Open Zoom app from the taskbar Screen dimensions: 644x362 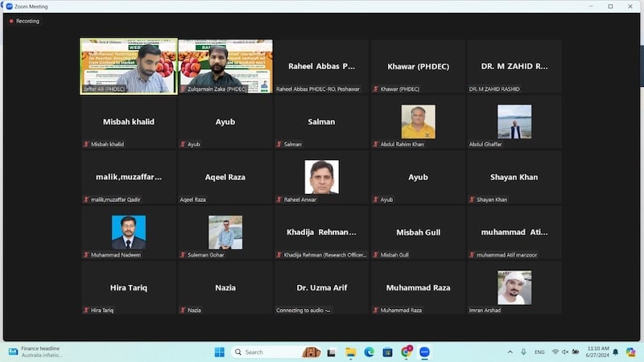[424, 352]
